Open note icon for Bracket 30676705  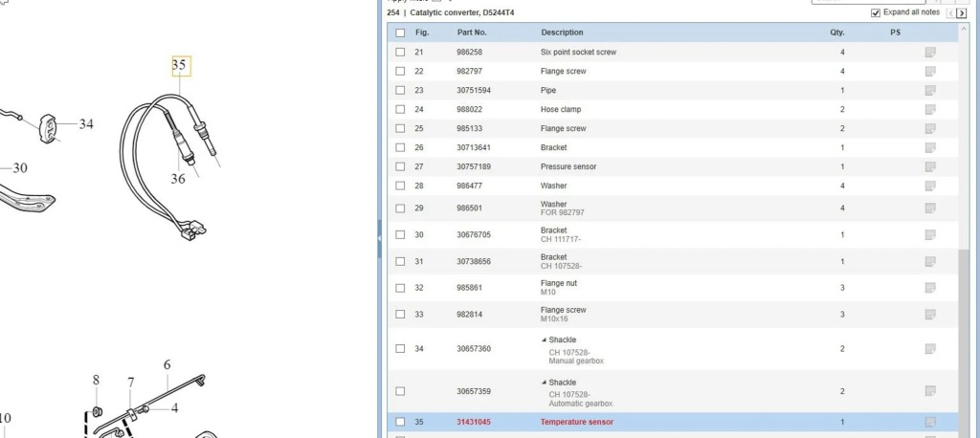pos(930,234)
